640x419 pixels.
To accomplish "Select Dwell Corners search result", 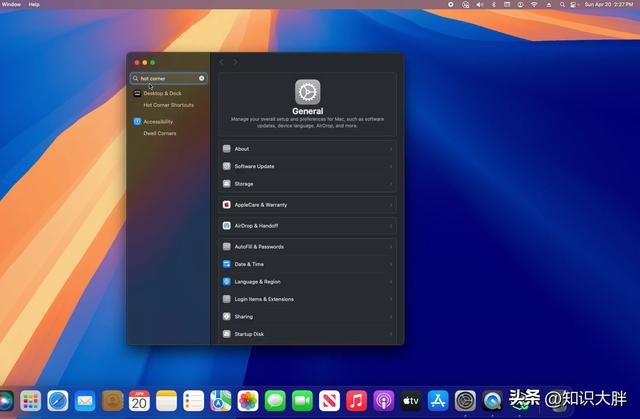I will point(159,133).
